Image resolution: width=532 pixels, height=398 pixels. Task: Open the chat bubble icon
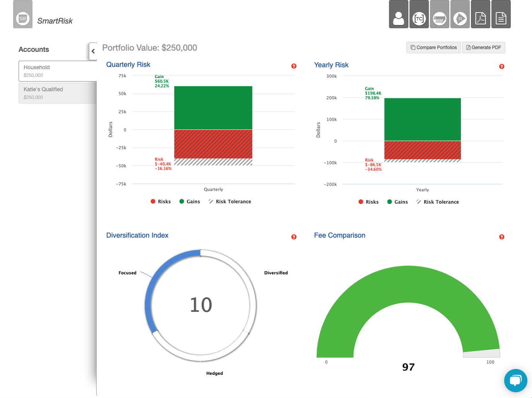516,381
